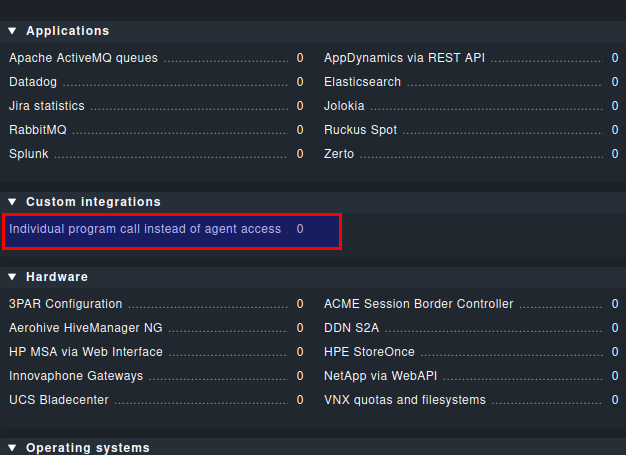The width and height of the screenshot is (626, 455).
Task: Collapse the Applications section
Action: click(12, 31)
